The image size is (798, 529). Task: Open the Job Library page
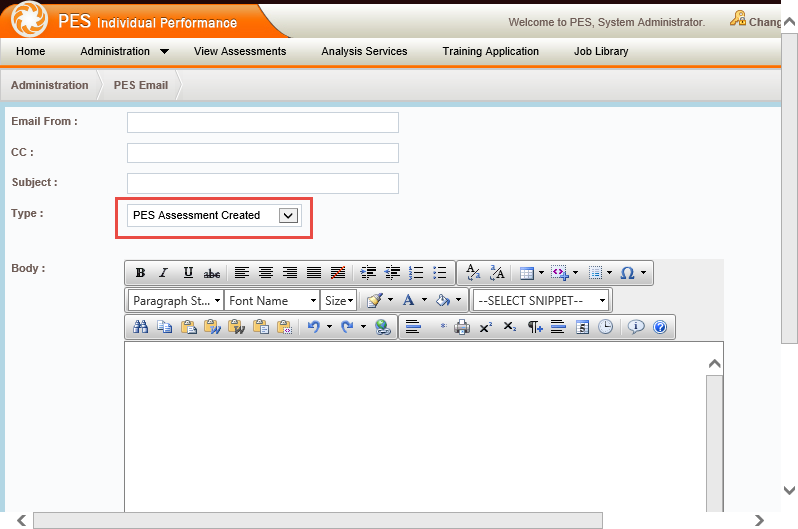601,51
